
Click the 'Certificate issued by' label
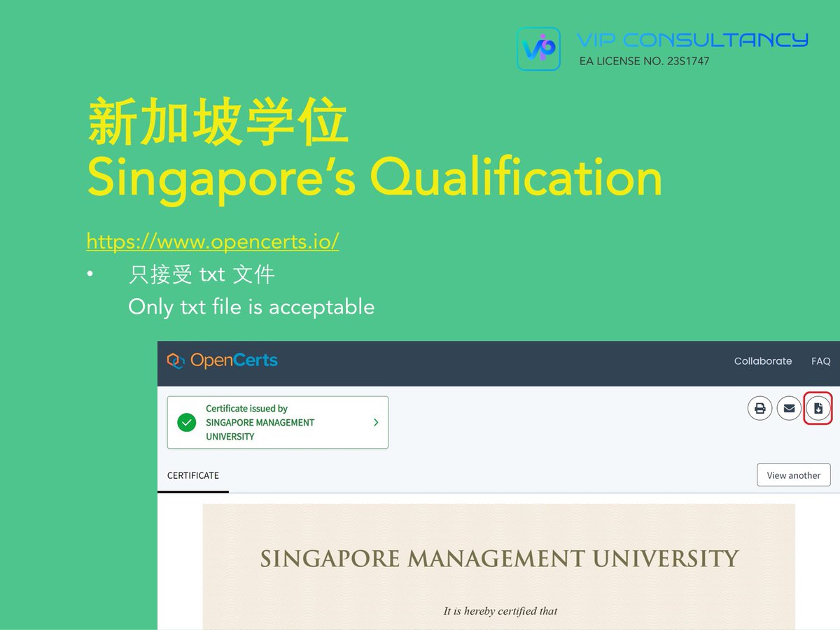click(246, 408)
